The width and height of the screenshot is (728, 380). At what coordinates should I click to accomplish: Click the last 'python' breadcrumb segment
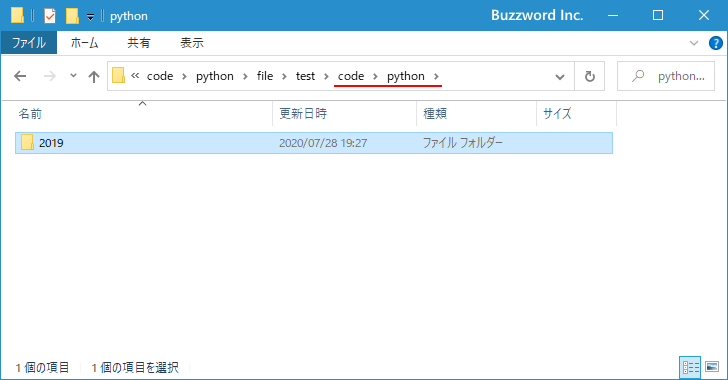pyautogui.click(x=406, y=76)
